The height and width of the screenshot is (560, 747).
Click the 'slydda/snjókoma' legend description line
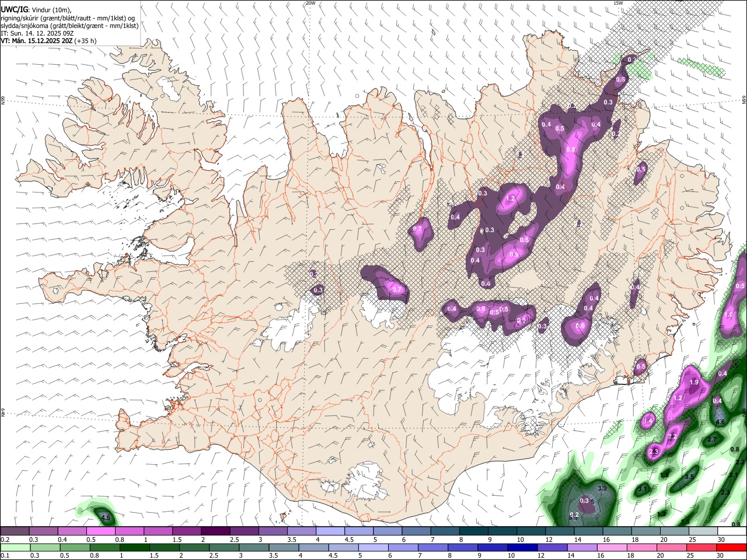pos(69,26)
